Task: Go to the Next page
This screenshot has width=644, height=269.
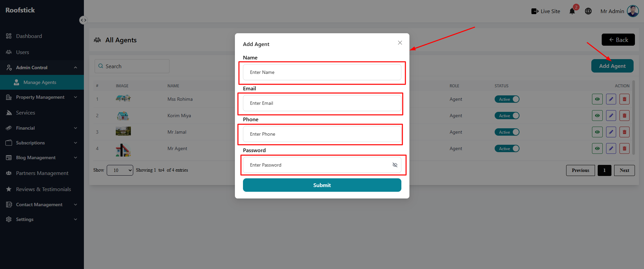Action: (x=625, y=170)
